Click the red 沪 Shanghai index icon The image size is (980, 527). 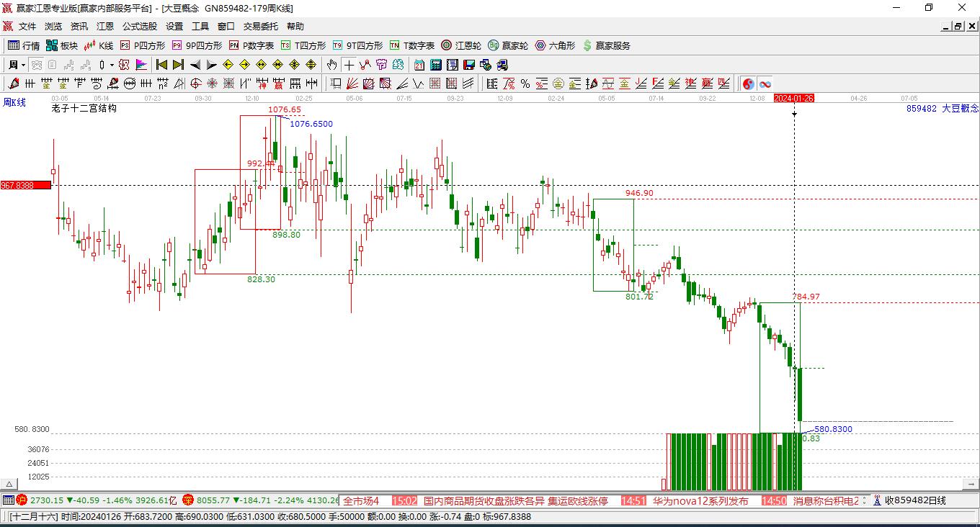coord(21,500)
